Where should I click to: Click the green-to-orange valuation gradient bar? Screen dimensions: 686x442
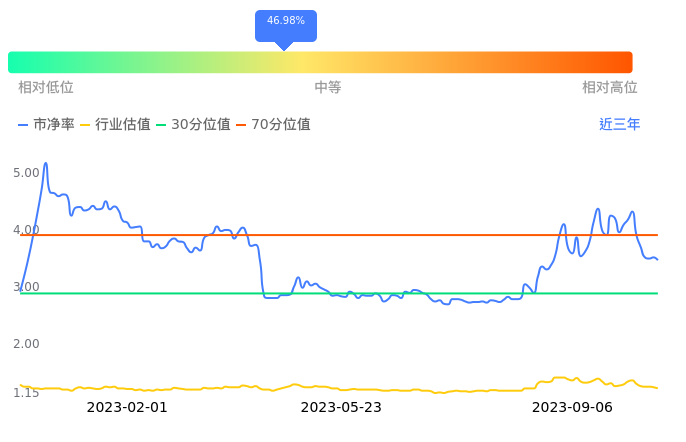click(320, 62)
